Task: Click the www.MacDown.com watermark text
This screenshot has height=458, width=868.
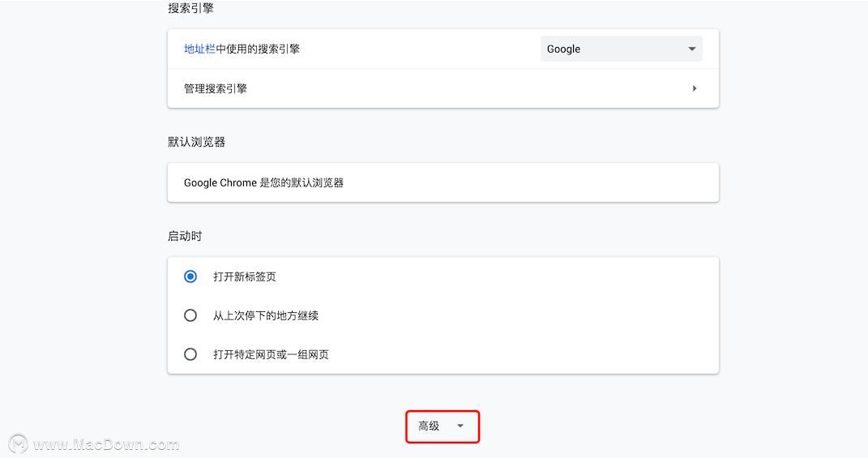Action: point(106,444)
